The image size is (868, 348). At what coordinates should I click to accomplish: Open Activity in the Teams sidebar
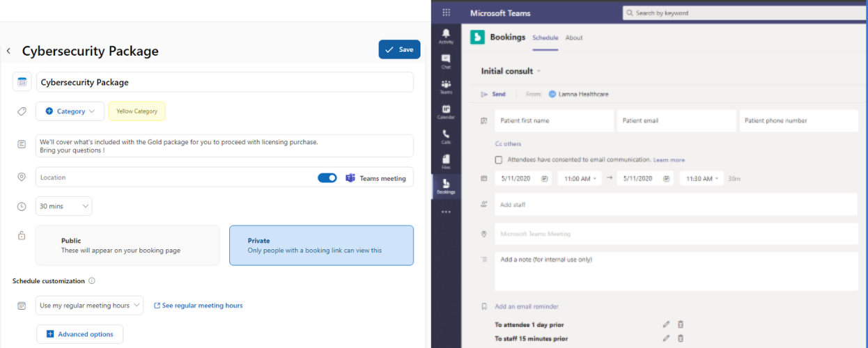click(446, 36)
